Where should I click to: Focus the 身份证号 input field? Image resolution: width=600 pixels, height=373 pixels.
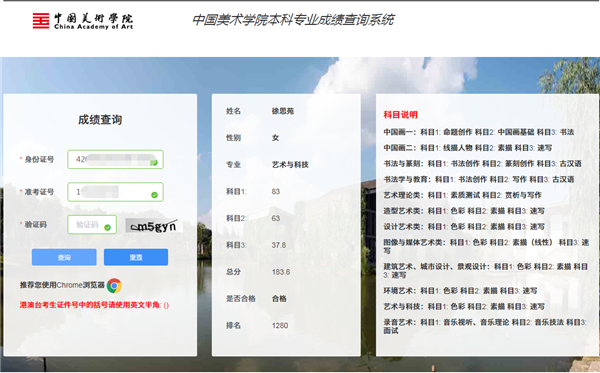pos(115,160)
